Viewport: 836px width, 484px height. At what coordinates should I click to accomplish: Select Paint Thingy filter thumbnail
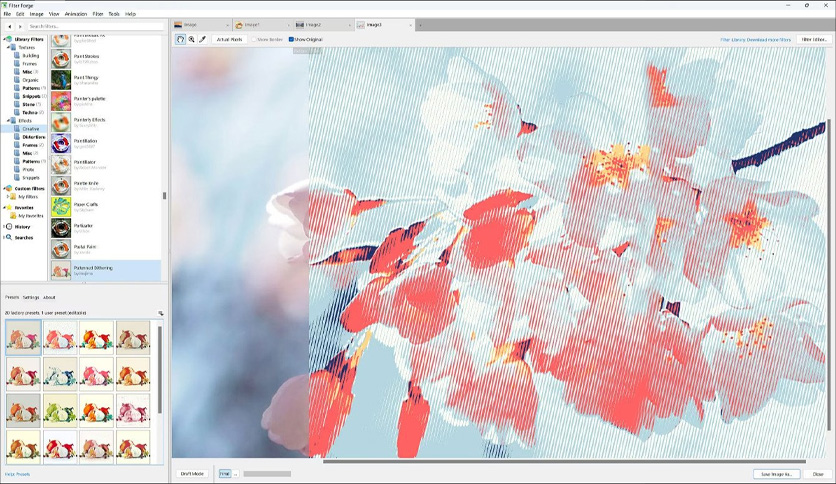61,80
